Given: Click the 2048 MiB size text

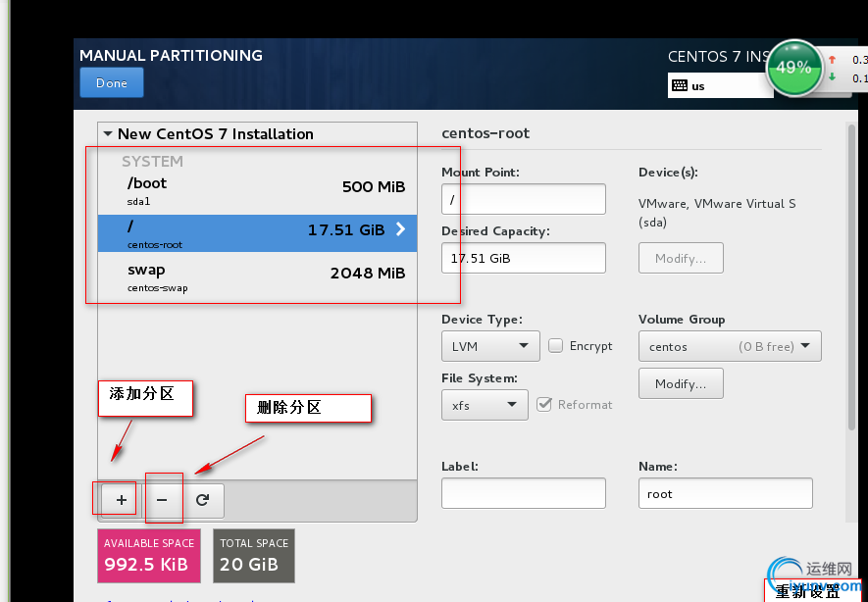Looking at the screenshot, I should [x=368, y=274].
